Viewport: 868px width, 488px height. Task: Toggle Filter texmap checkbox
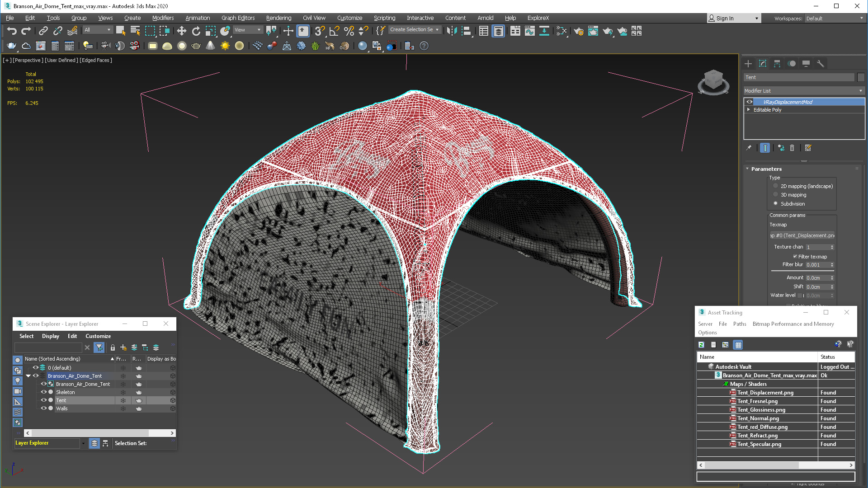(x=795, y=257)
